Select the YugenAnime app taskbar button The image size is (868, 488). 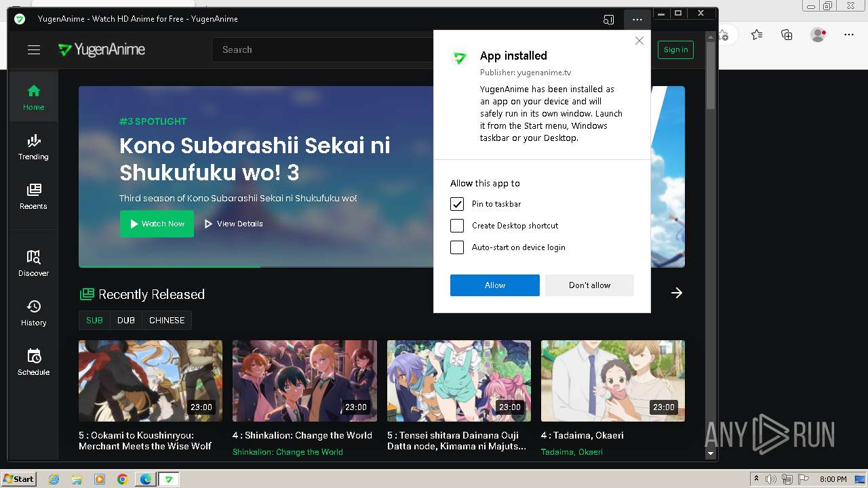(169, 479)
